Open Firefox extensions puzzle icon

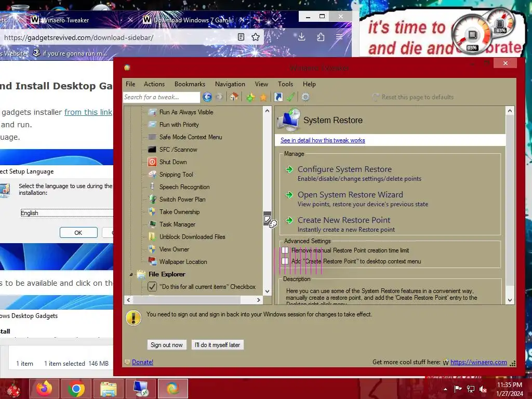point(321,37)
